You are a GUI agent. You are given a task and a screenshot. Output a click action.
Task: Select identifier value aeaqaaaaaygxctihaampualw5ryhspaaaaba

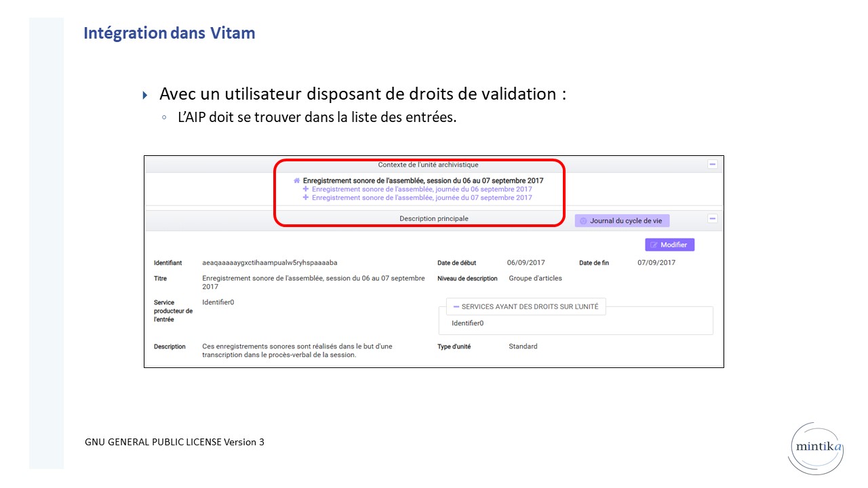tap(270, 262)
